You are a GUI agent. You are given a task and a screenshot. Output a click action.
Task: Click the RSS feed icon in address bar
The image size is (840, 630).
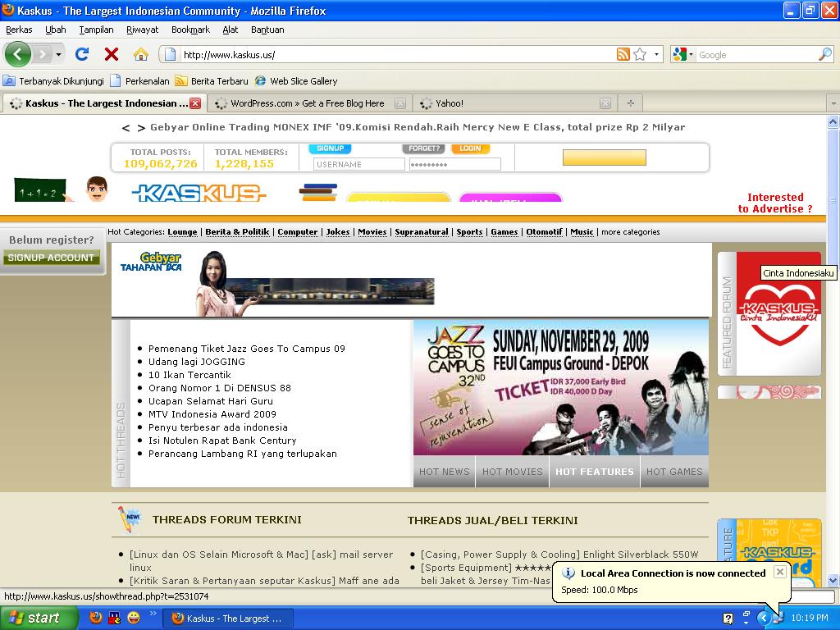click(623, 54)
